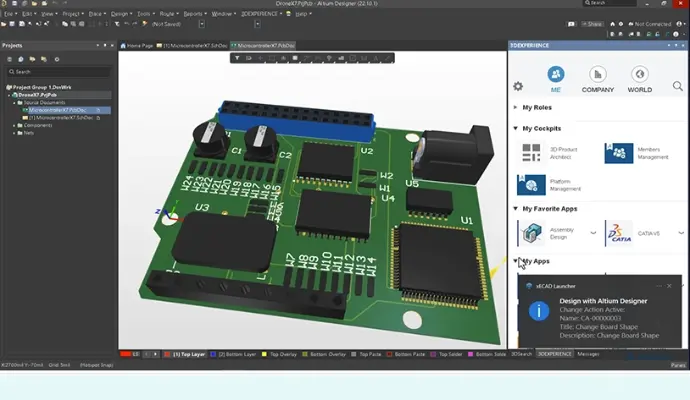The height and width of the screenshot is (400, 690).
Task: Click the Bottom Layer blue color swatch
Action: tap(213, 354)
